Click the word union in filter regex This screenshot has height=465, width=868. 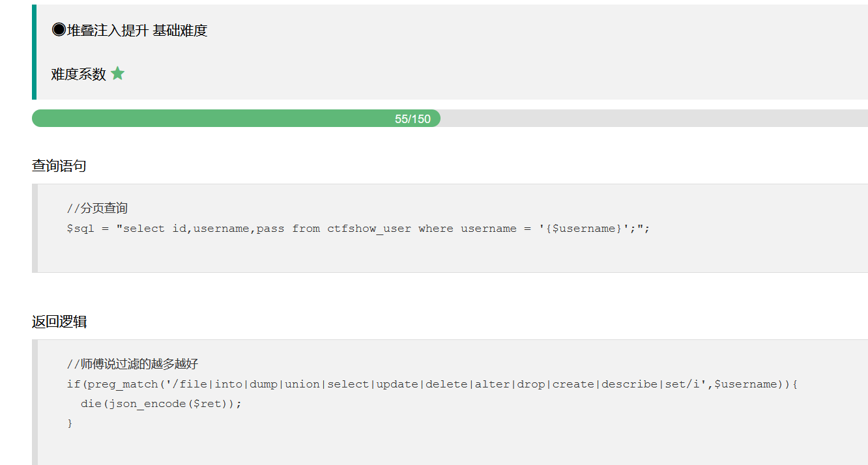[302, 384]
